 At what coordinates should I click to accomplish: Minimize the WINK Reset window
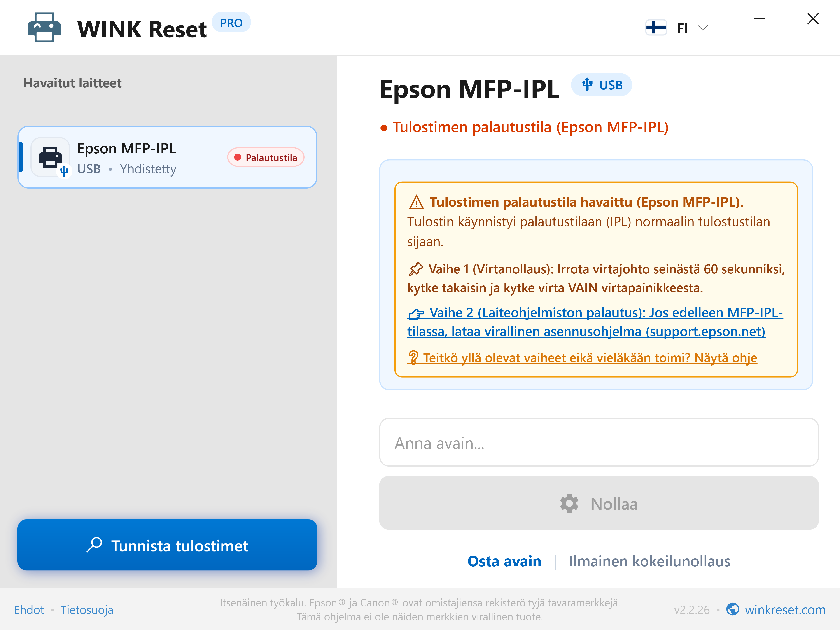(759, 18)
